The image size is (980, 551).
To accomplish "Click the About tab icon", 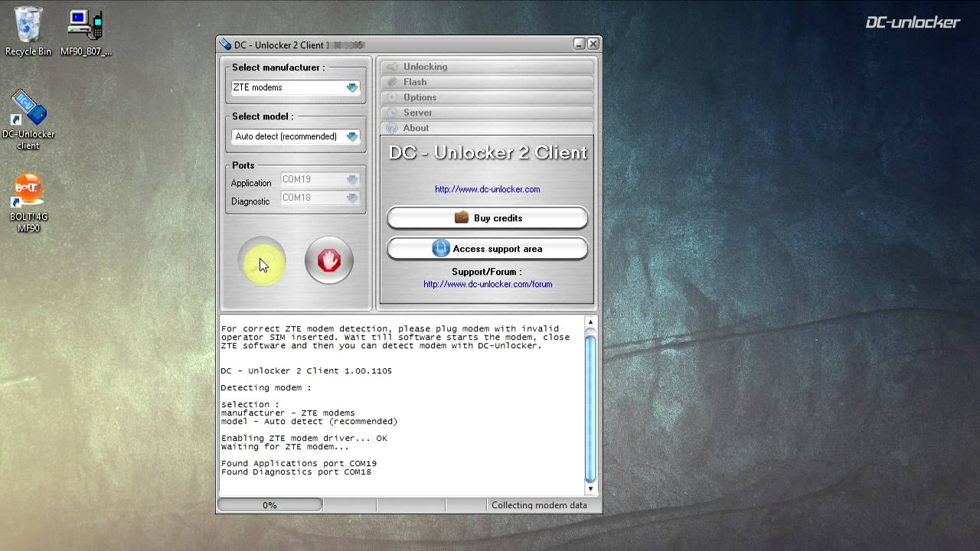I will coord(392,128).
